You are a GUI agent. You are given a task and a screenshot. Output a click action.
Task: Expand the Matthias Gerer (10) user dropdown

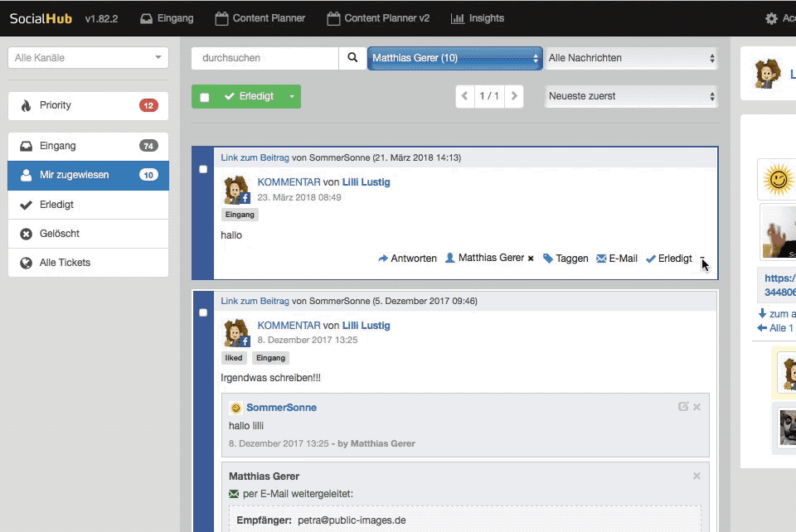coord(454,58)
